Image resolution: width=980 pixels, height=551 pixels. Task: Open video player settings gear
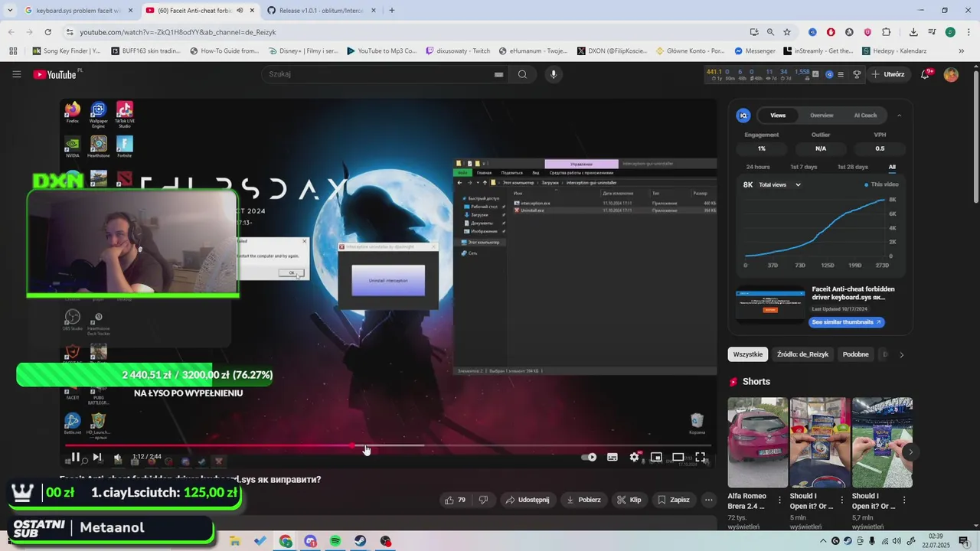click(635, 457)
